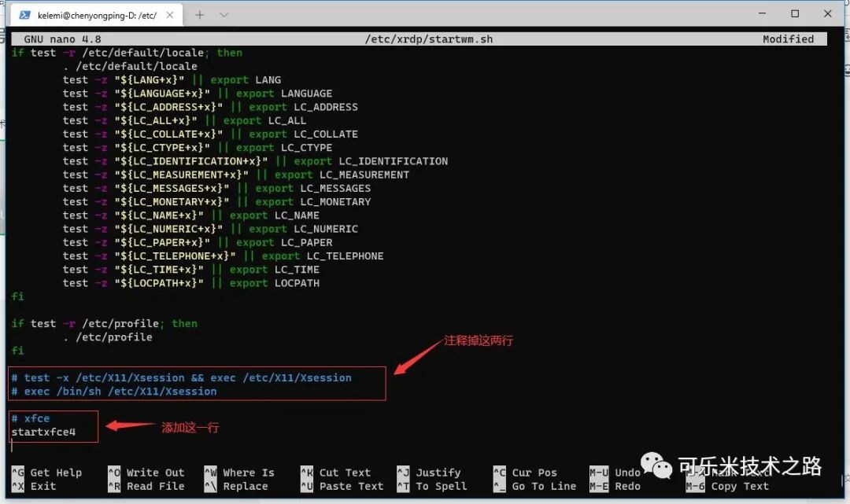Click the 'M-6 Copy Text' shortcut

(x=727, y=486)
